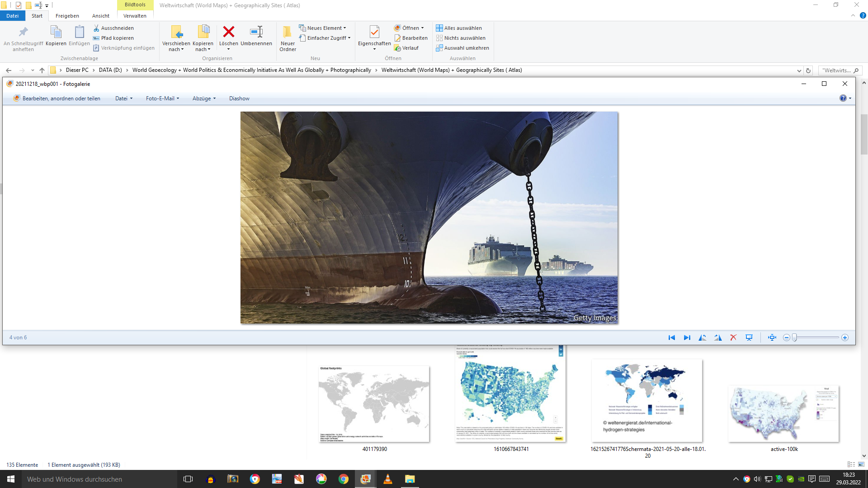Open Datei dropdown in Fotogalerie
The height and width of the screenshot is (488, 868).
coord(124,99)
